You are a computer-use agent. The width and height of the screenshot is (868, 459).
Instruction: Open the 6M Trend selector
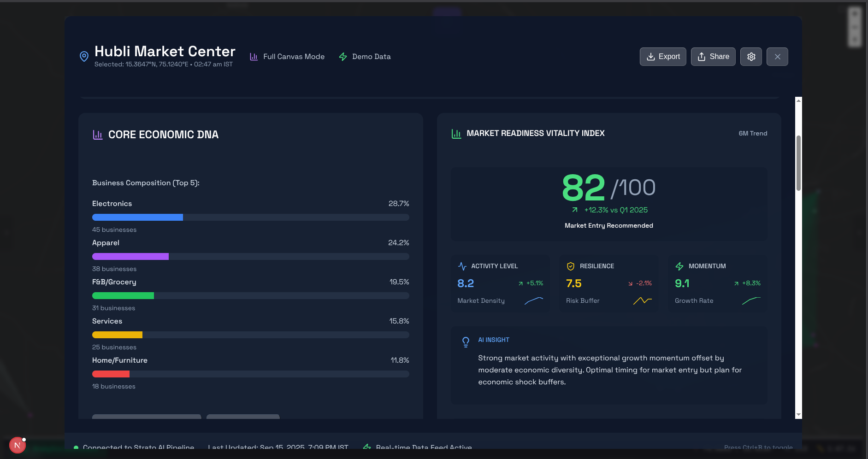tap(753, 133)
